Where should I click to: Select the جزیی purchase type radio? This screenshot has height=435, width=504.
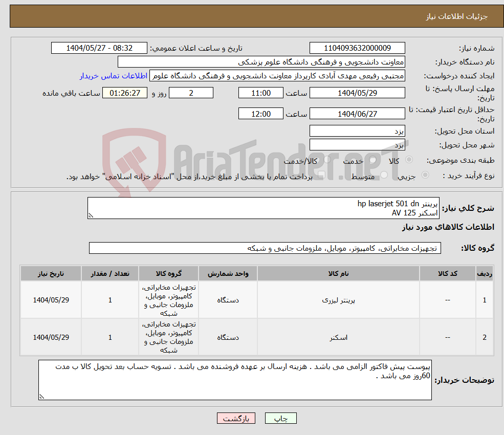click(425, 175)
